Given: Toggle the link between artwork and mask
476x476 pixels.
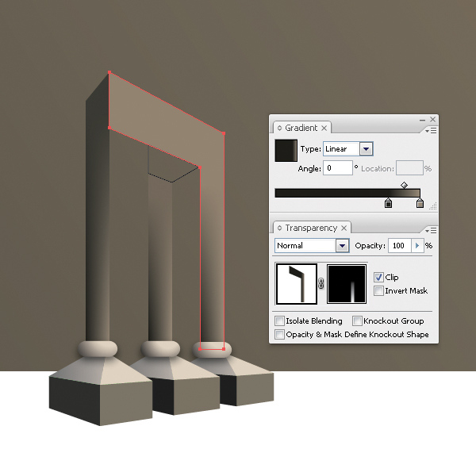Looking at the screenshot, I should (321, 284).
